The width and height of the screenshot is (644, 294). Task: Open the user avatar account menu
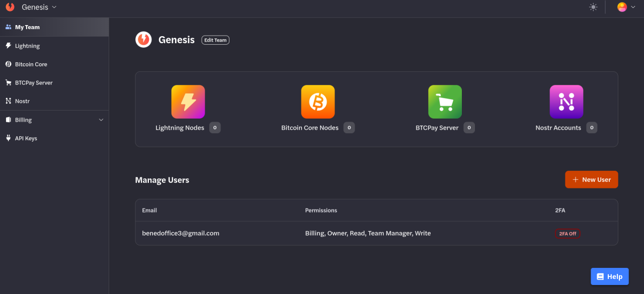[626, 7]
